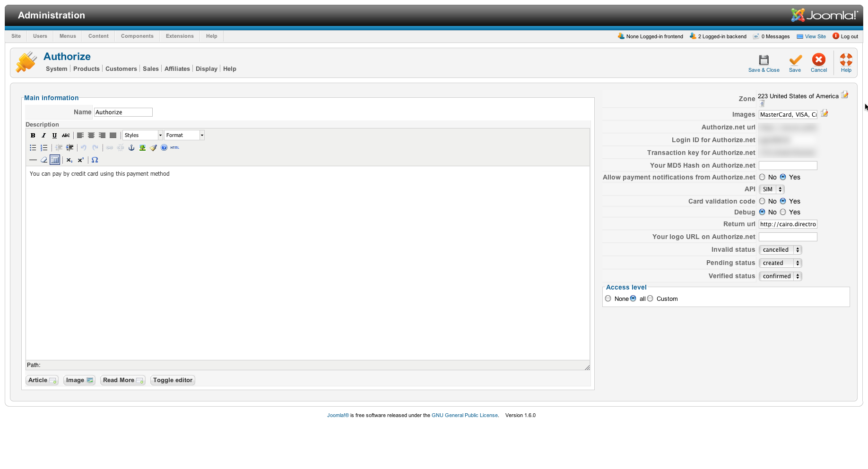Insert a special character with Omega icon
Image resolution: width=868 pixels, height=469 pixels.
95,160
